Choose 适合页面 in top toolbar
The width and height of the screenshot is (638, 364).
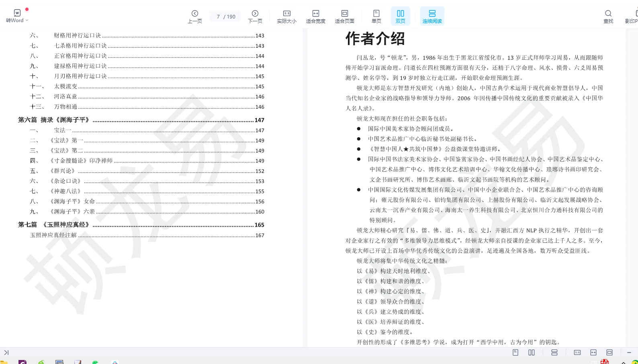[x=345, y=16]
